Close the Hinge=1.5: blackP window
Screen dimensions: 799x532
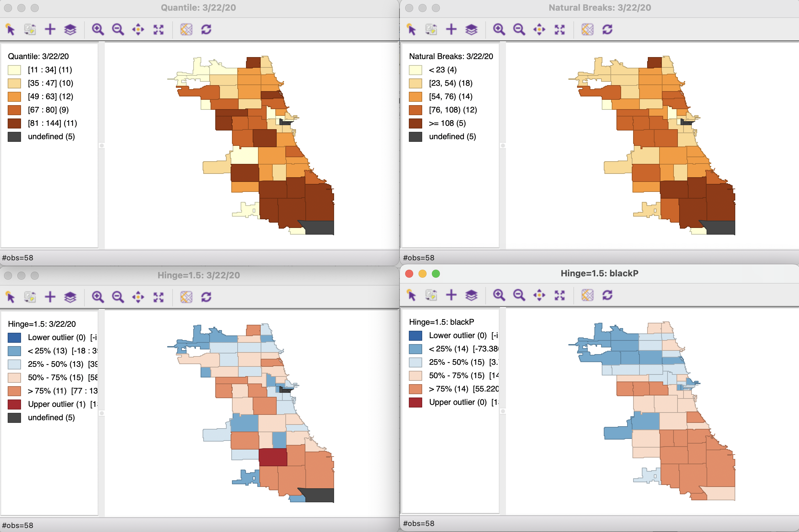coord(409,274)
